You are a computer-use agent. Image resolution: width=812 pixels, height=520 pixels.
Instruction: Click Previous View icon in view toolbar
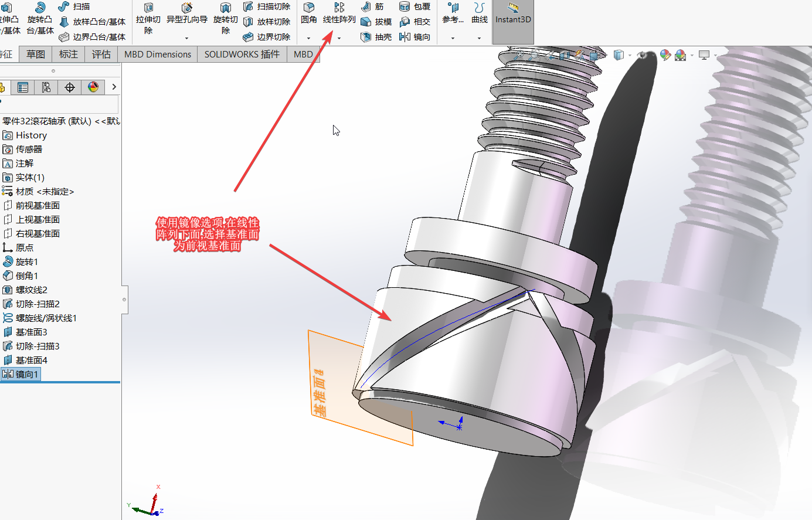(549, 55)
